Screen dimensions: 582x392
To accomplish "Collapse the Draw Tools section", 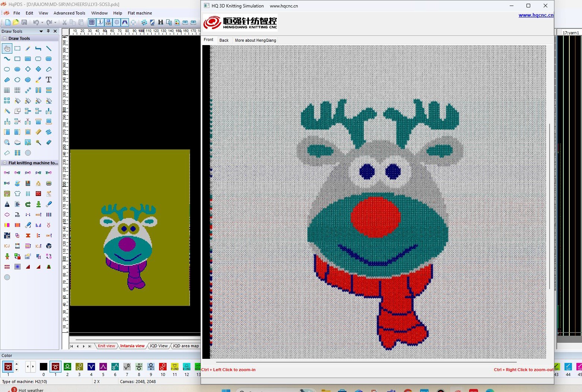I will pos(4,38).
